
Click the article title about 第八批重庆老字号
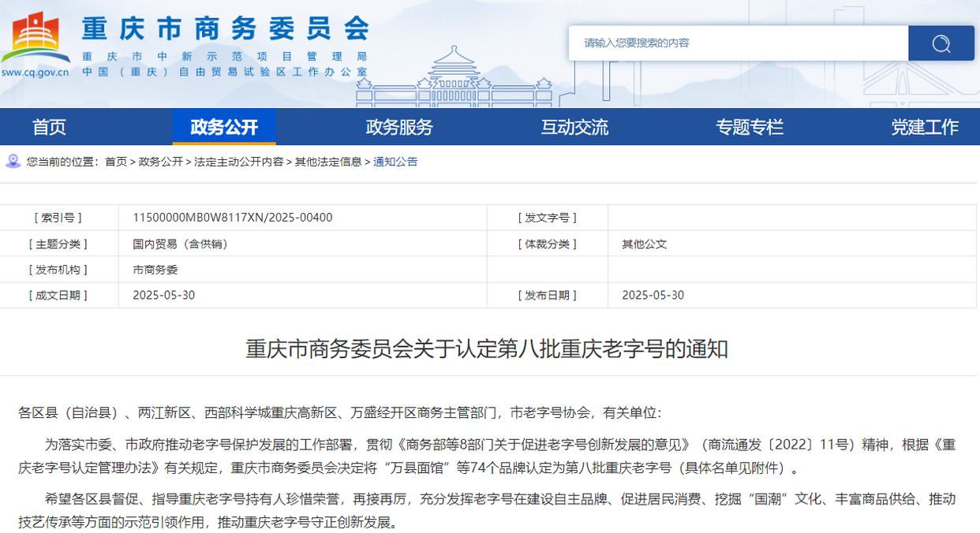click(x=486, y=348)
